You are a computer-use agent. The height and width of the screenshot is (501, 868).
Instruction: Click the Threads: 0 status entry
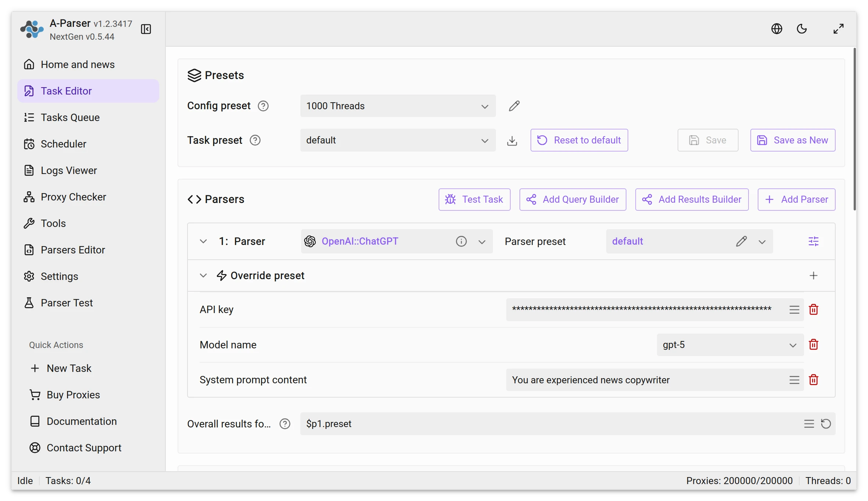tap(828, 481)
